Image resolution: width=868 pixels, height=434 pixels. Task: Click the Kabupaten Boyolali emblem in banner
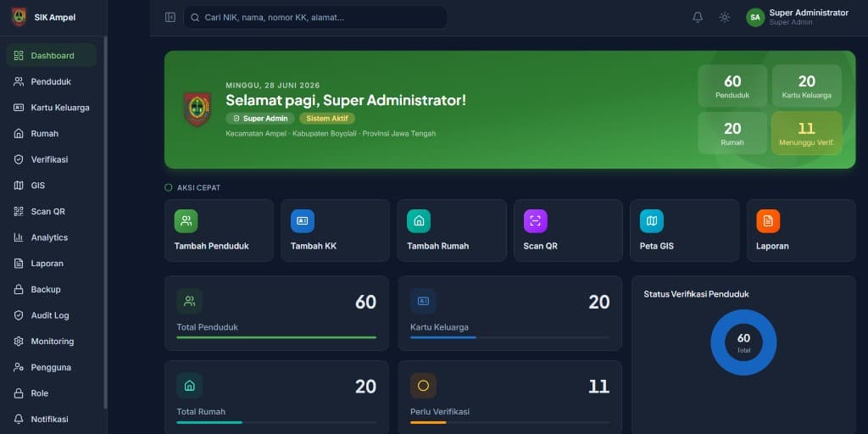pos(197,109)
